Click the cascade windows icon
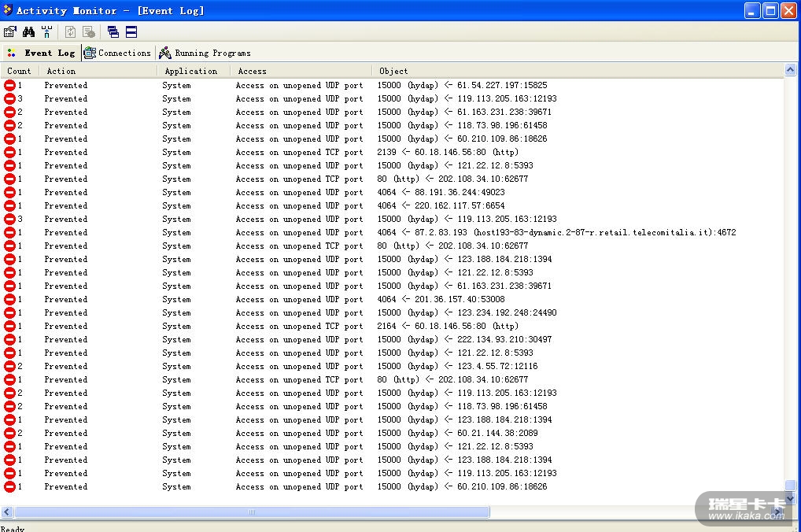The height and width of the screenshot is (532, 801). 113,32
